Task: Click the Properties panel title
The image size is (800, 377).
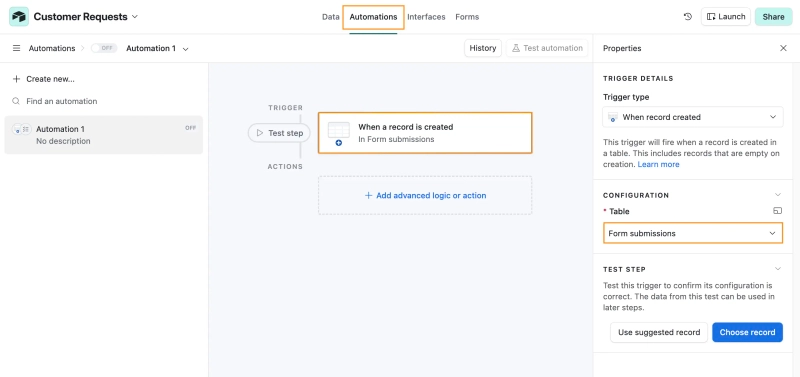Action: point(622,48)
